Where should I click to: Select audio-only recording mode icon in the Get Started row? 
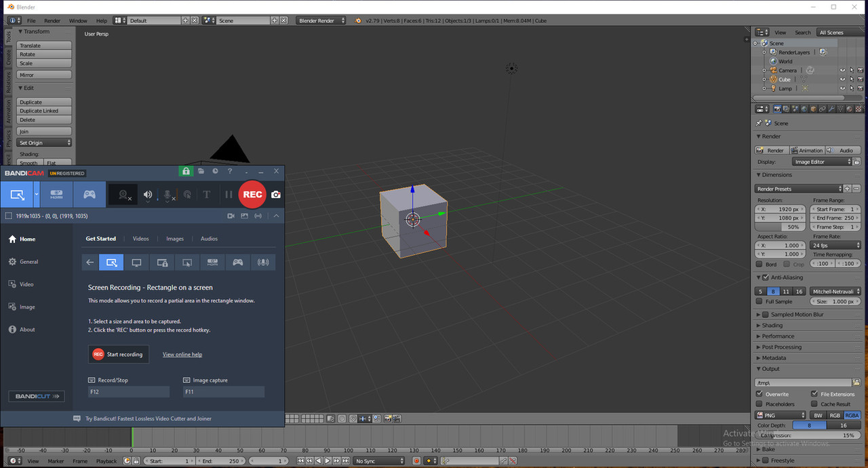263,262
